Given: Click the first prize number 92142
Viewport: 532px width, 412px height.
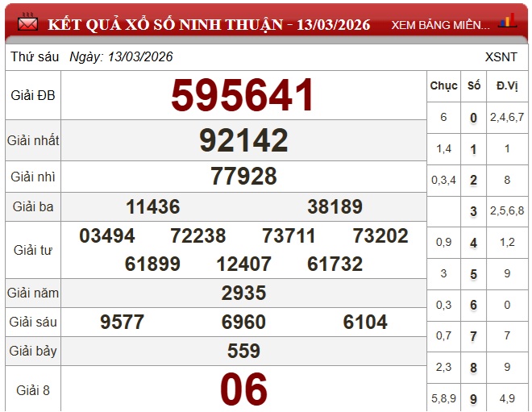Looking at the screenshot, I should (x=243, y=141).
